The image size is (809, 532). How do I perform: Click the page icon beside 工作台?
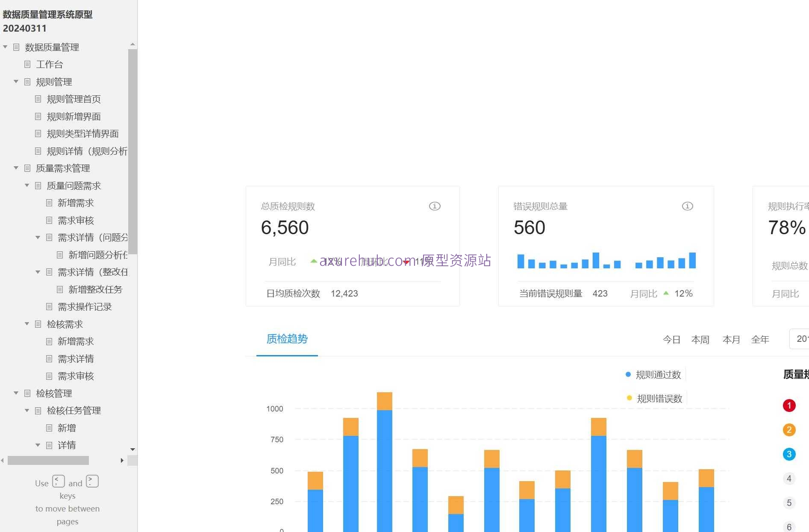coord(27,64)
